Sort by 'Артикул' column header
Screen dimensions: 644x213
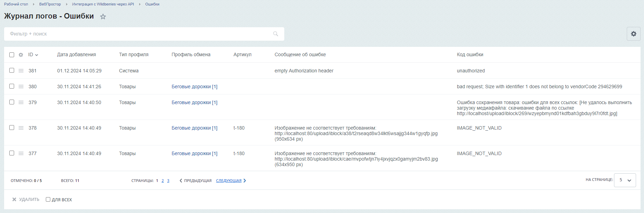243,54
